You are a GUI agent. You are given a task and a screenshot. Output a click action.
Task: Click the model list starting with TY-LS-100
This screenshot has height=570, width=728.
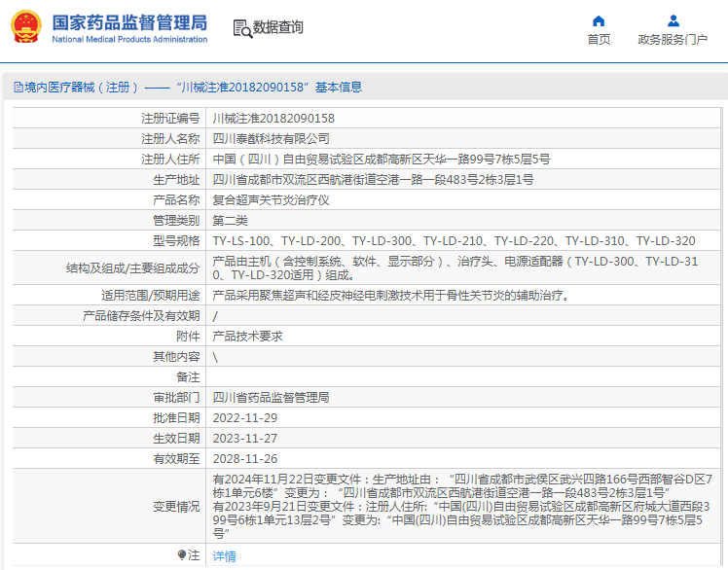coord(455,241)
